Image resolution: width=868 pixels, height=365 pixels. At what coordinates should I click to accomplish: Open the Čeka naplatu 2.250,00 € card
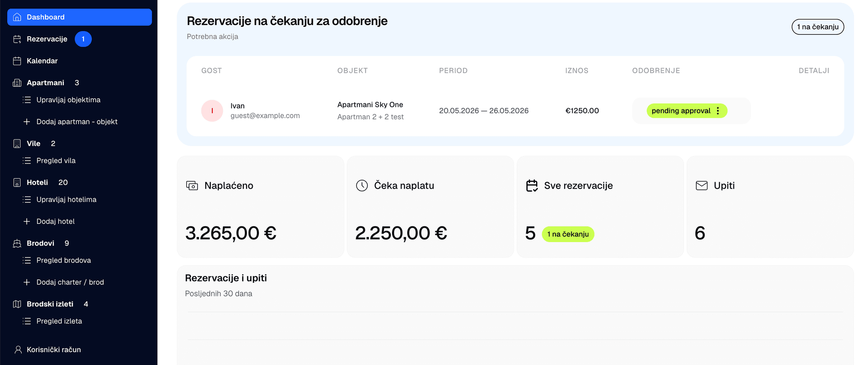tap(430, 207)
